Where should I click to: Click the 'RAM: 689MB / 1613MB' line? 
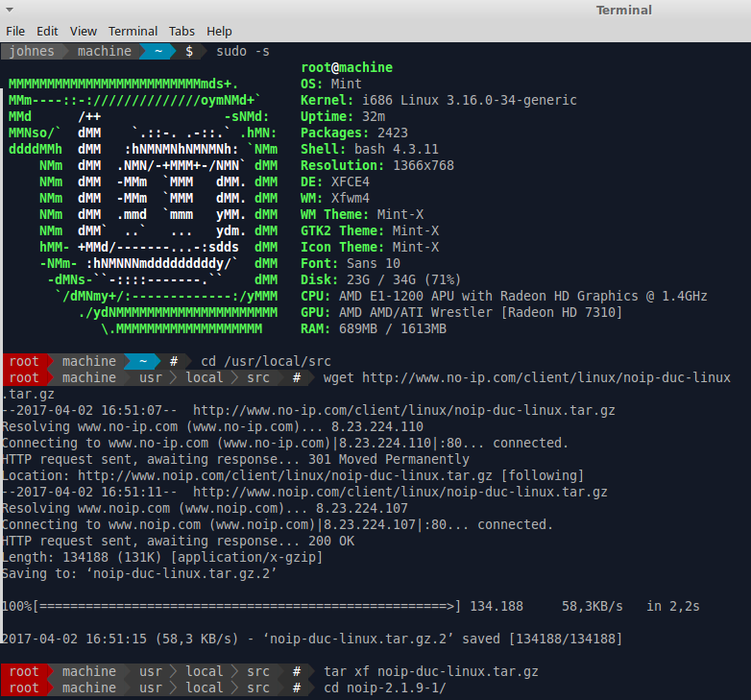pos(374,328)
